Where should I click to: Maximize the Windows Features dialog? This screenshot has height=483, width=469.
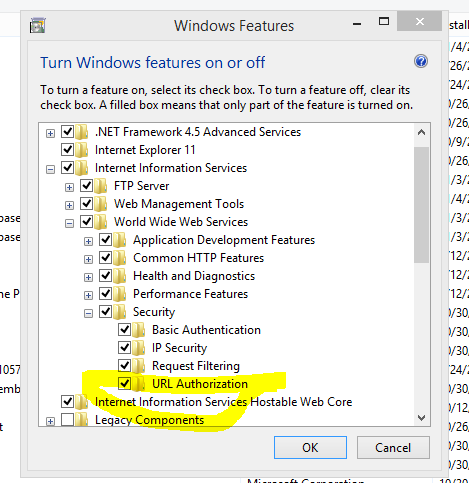384,22
